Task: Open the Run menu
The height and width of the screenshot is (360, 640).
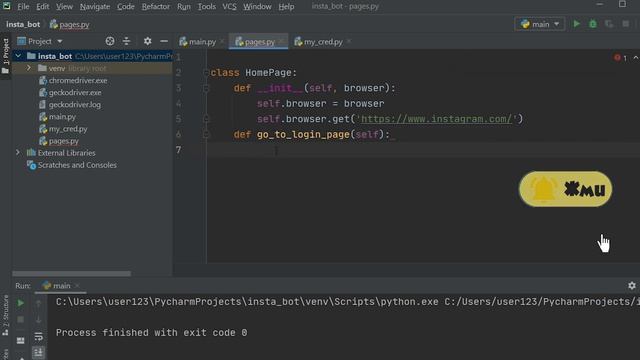Action: click(x=184, y=7)
